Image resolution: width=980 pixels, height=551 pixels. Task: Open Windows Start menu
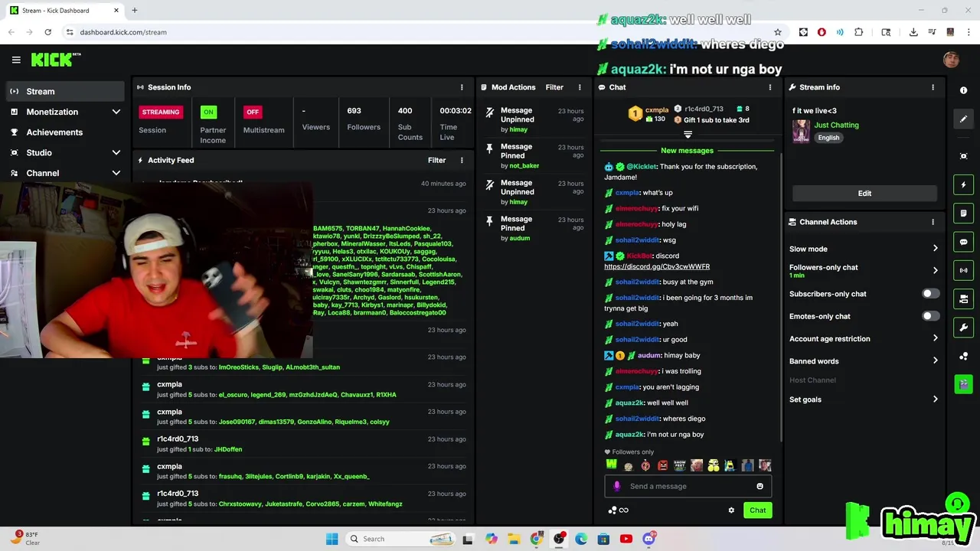coord(332,539)
